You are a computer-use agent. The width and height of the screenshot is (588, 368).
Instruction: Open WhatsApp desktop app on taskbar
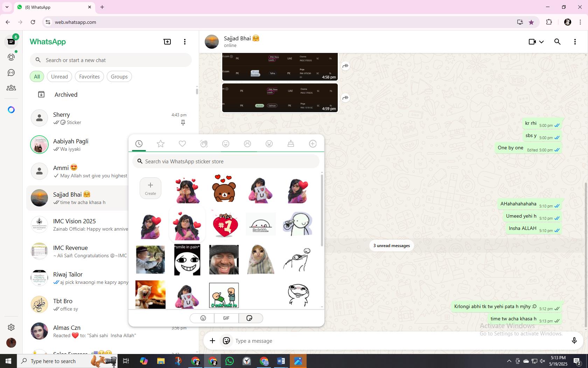[230, 361]
